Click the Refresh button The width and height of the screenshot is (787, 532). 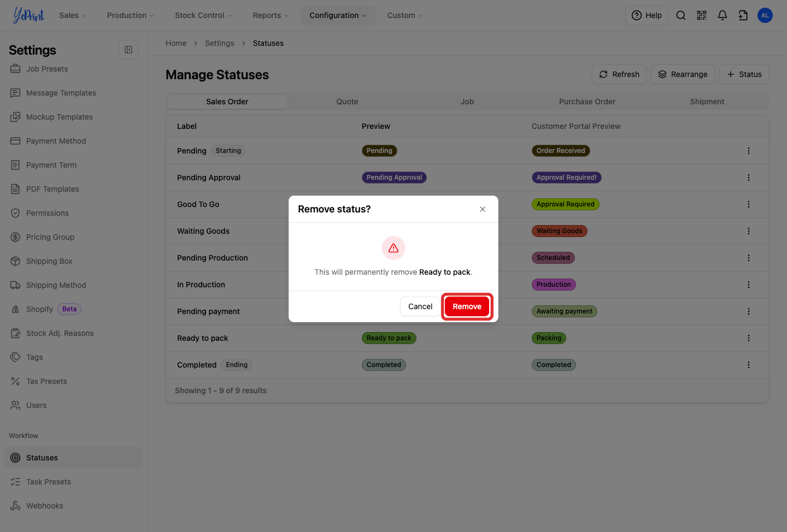(619, 74)
